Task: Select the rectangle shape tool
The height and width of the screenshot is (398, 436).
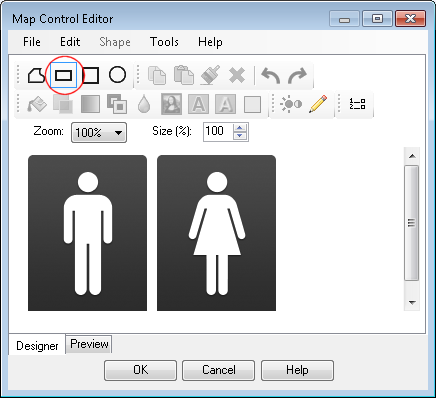Action: tap(63, 75)
